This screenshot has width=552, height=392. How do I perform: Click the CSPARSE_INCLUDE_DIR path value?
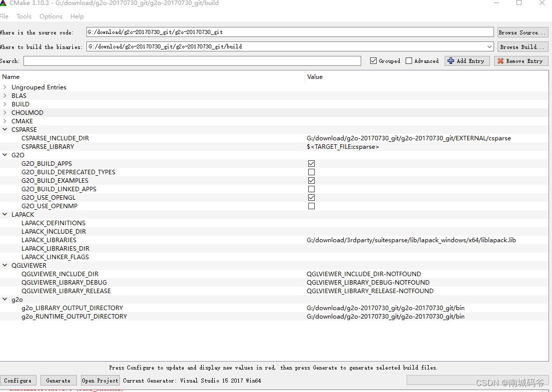409,138
